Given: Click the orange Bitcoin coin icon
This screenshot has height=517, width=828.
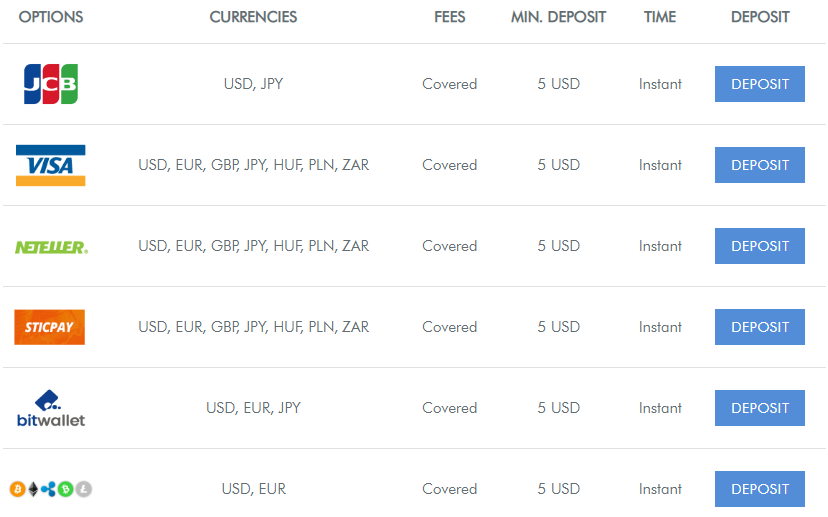Looking at the screenshot, I should pos(17,489).
